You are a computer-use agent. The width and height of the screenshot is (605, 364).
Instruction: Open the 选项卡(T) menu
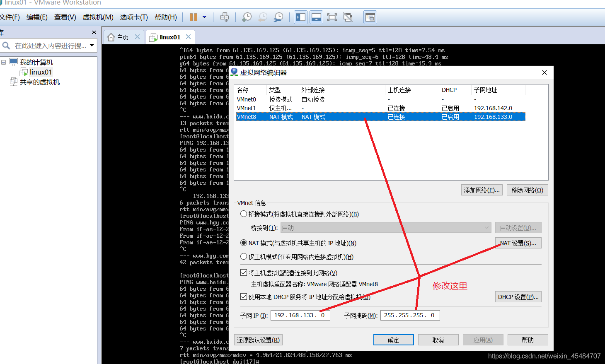click(x=134, y=17)
